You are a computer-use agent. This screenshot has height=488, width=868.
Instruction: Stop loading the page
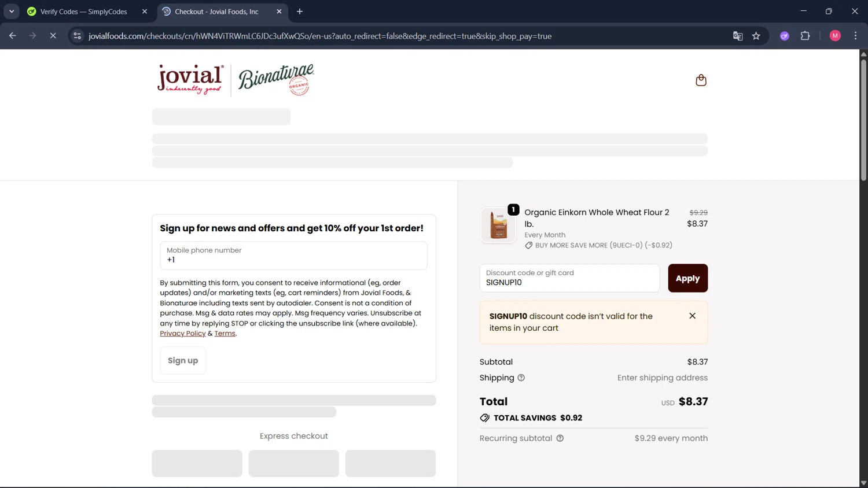pos(53,36)
